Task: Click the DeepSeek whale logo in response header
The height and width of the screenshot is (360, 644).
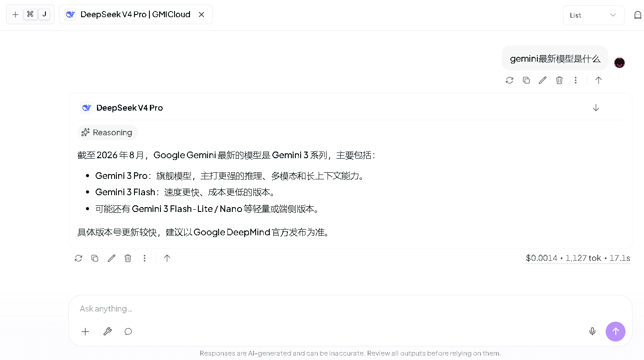Action: coord(86,108)
